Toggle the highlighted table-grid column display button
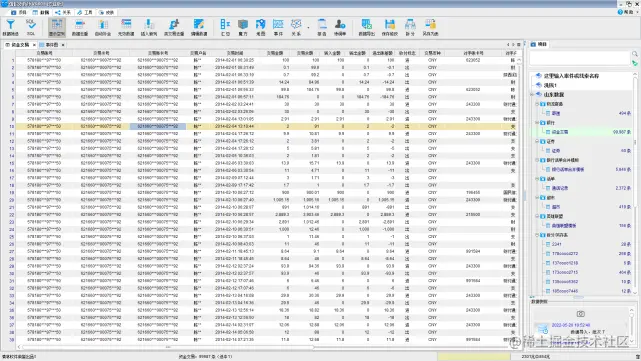Image resolution: width=641 pixels, height=361 pixels. (x=57, y=27)
